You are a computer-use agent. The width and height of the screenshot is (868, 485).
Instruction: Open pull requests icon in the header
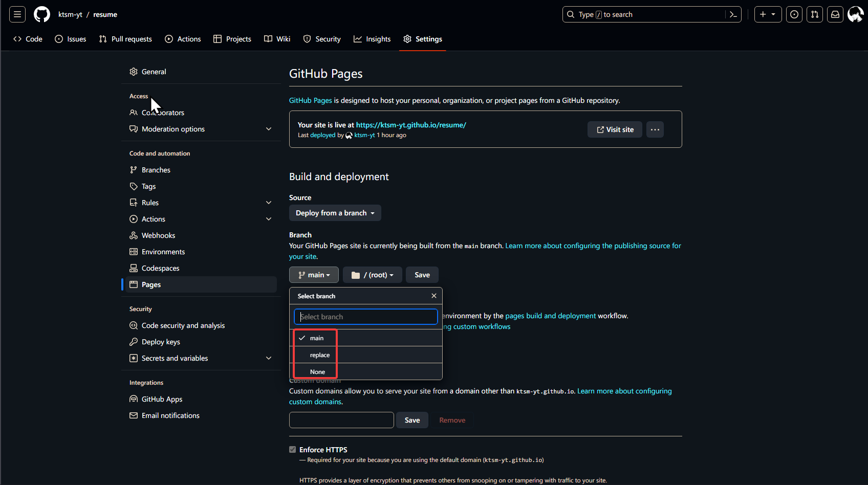(x=815, y=14)
